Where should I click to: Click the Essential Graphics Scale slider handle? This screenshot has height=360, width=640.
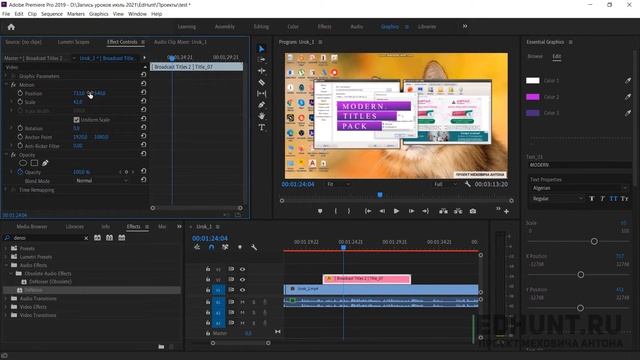click(x=594, y=242)
